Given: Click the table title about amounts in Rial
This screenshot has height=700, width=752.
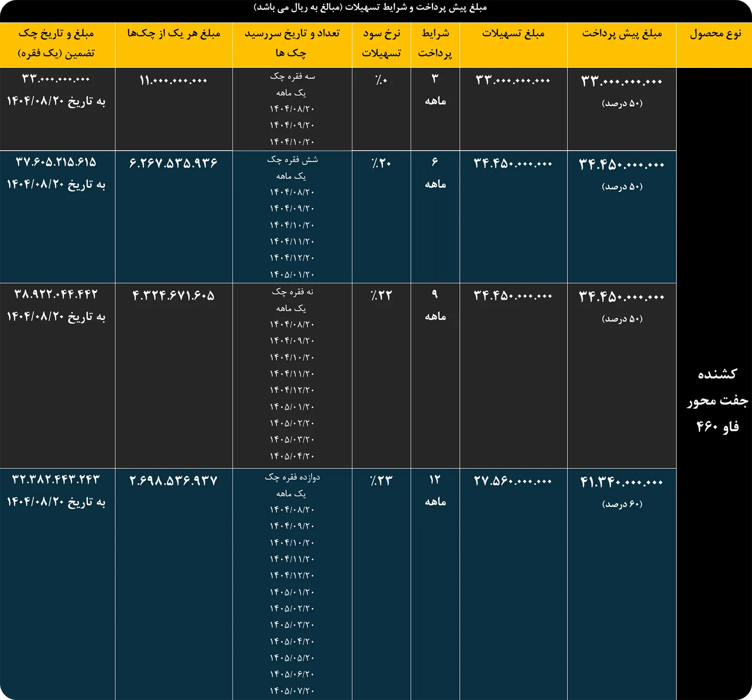Looking at the screenshot, I should [370, 8].
